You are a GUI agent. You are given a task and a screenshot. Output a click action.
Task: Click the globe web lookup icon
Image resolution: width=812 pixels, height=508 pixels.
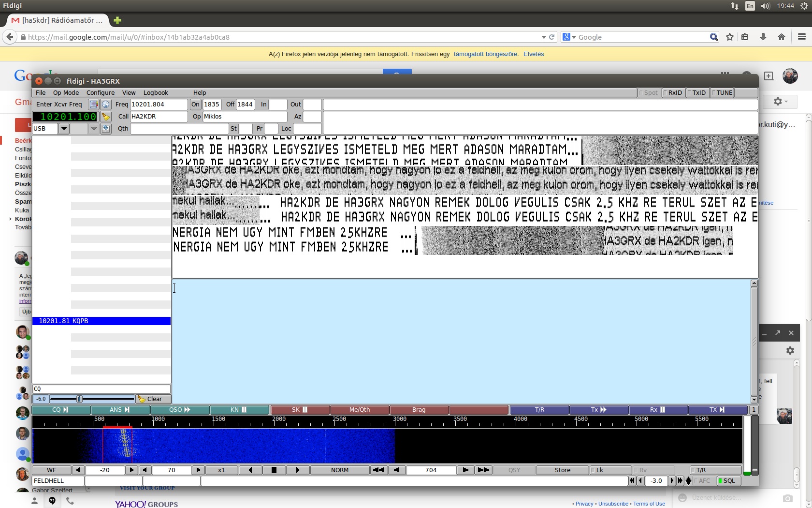pyautogui.click(x=105, y=105)
